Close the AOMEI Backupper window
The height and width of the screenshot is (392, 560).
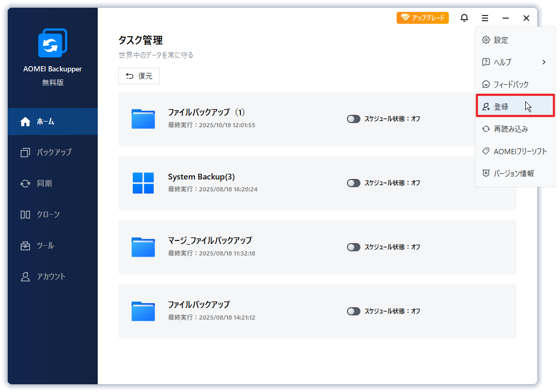[526, 18]
